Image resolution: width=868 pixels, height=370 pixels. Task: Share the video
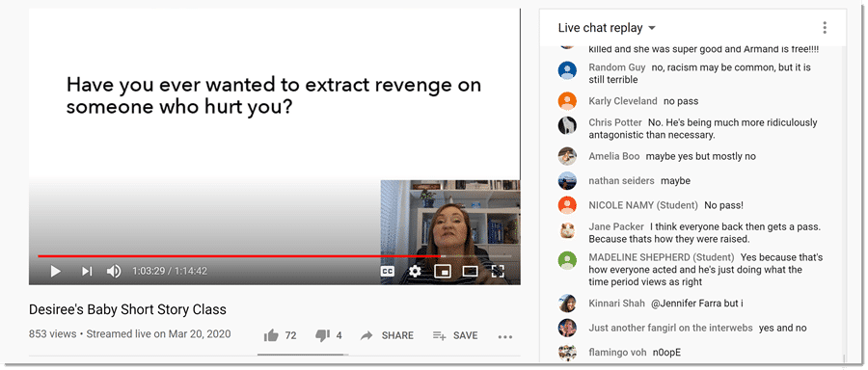click(387, 335)
